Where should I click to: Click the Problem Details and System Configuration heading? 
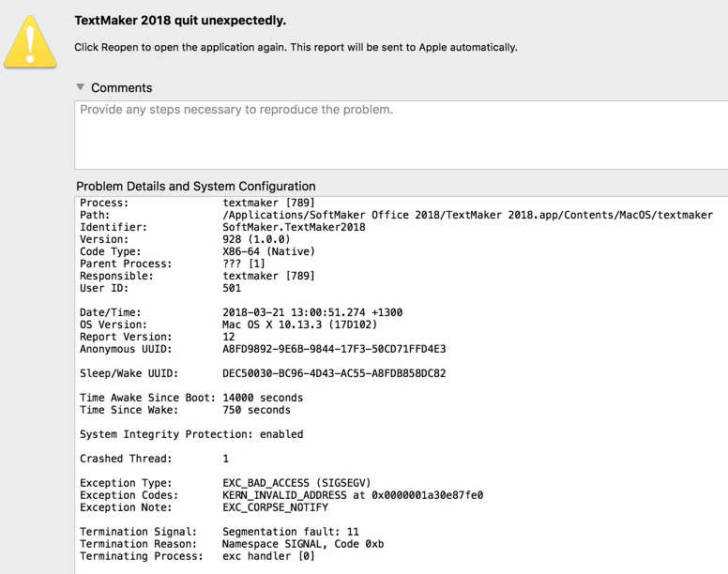[195, 186]
